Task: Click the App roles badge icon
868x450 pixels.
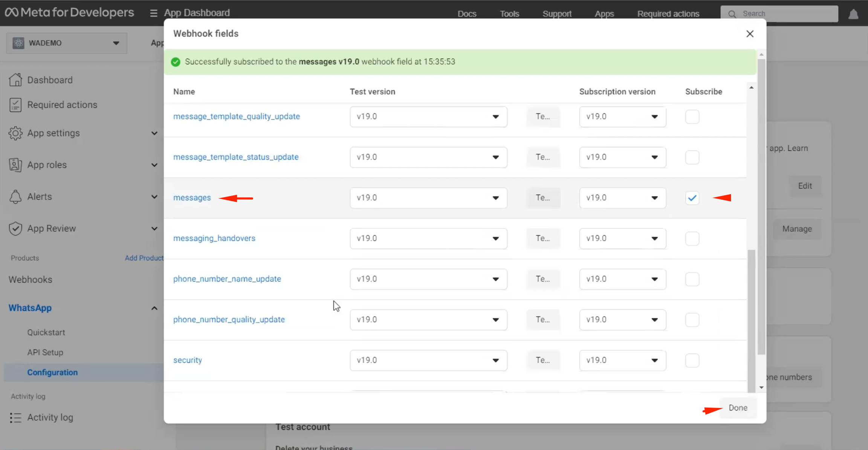Action: (x=15, y=165)
